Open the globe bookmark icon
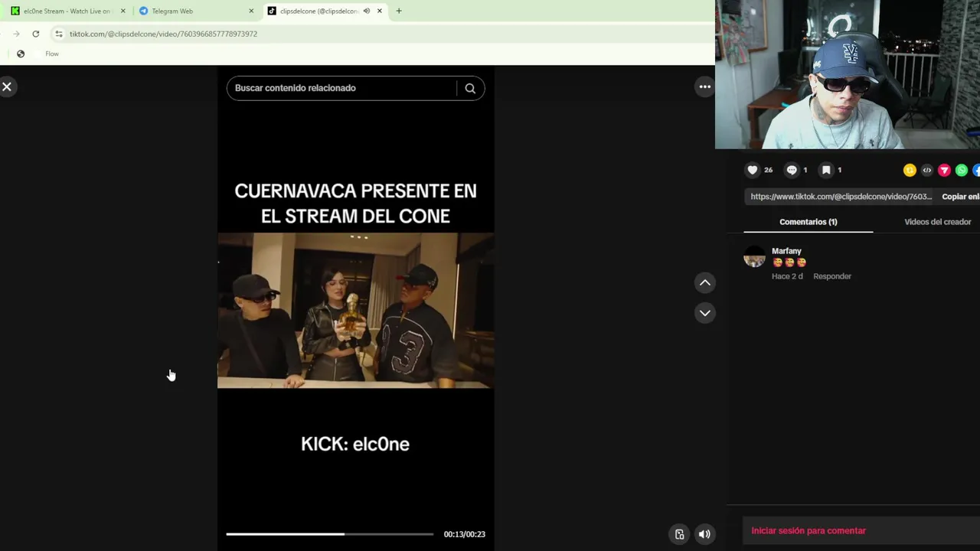Image resolution: width=980 pixels, height=551 pixels. coord(21,54)
